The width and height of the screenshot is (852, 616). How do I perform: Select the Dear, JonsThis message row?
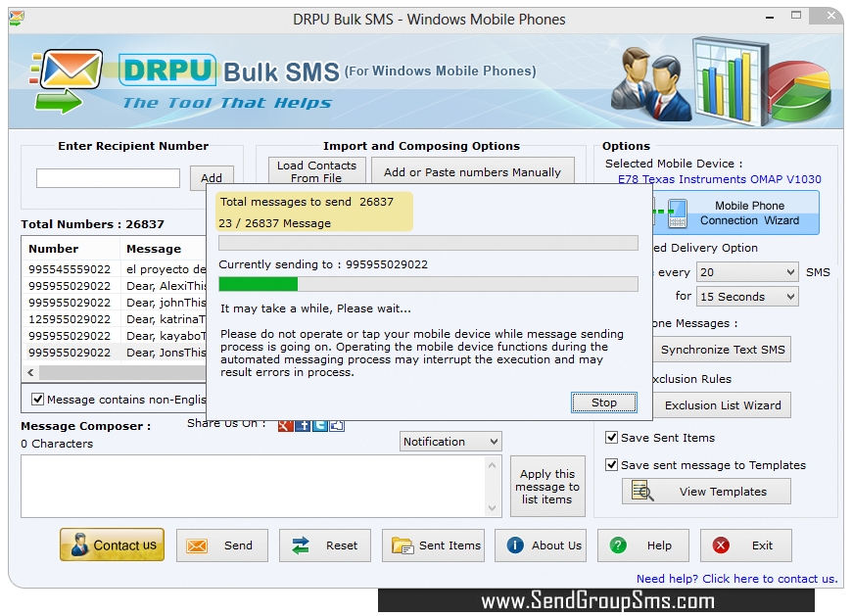click(115, 353)
